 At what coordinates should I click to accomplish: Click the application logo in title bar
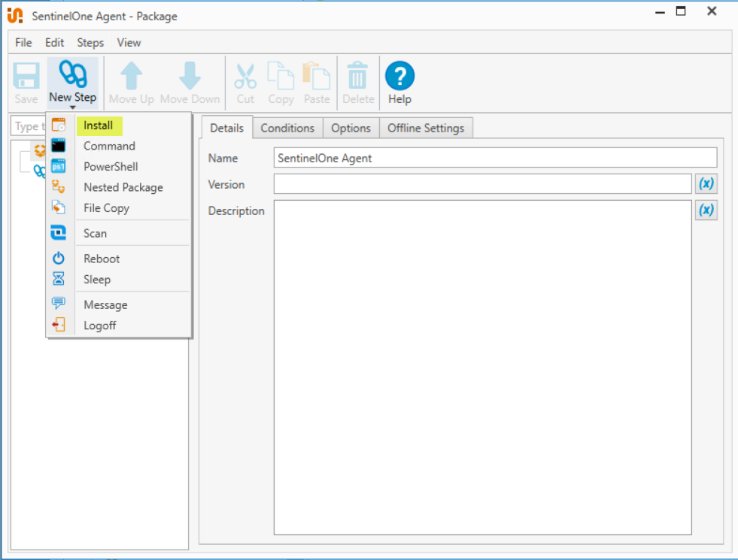15,16
